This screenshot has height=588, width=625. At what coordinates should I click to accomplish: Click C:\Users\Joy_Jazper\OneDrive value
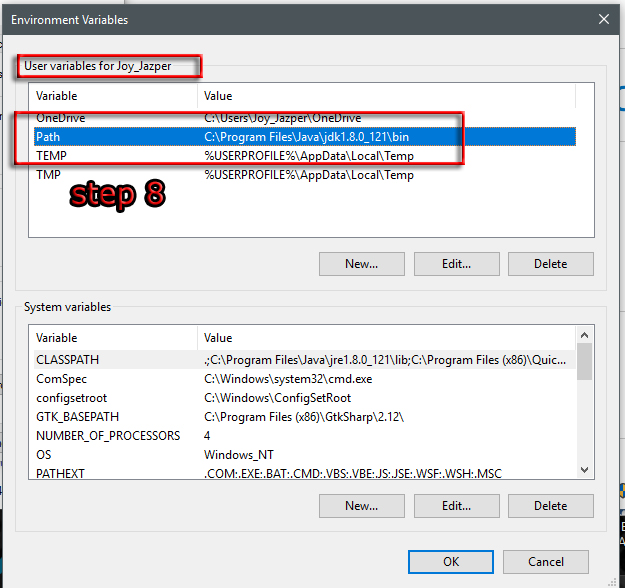tap(282, 118)
